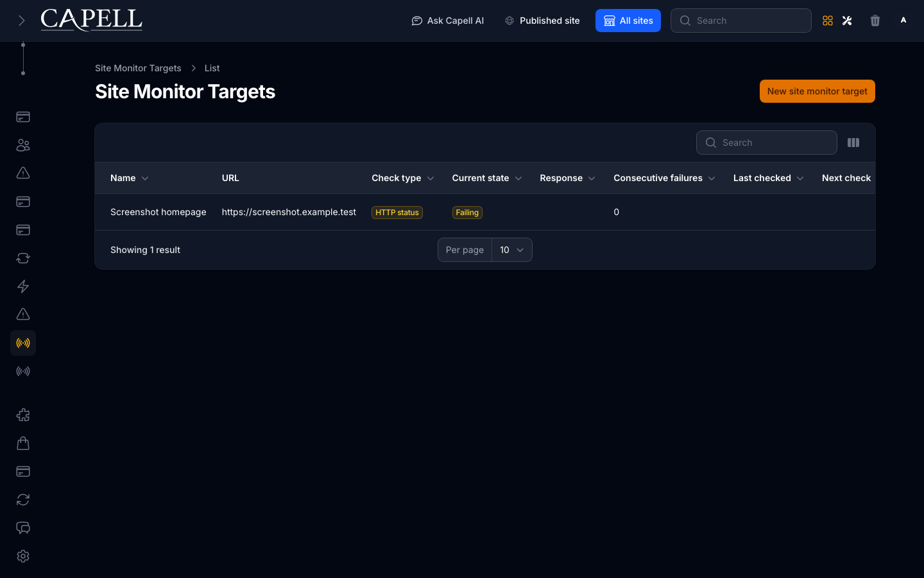Click the Showing 1 result text

pos(145,250)
